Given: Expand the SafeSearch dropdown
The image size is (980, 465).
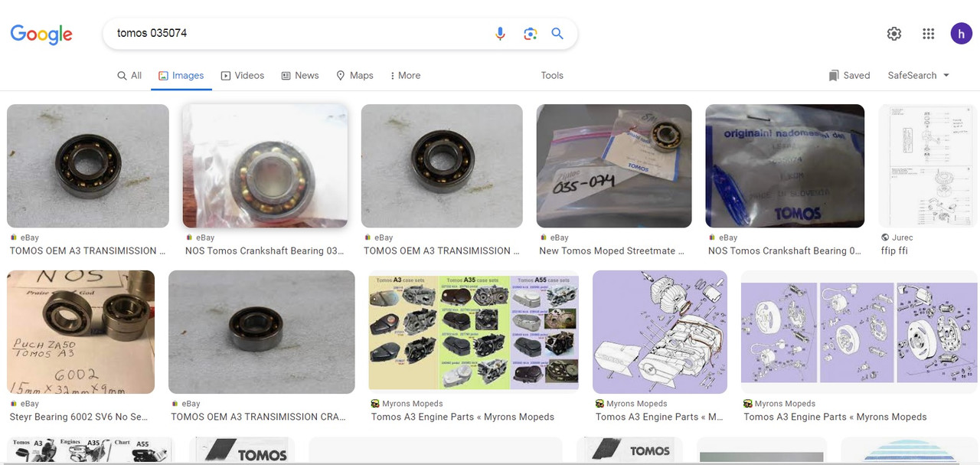Looking at the screenshot, I should (919, 75).
